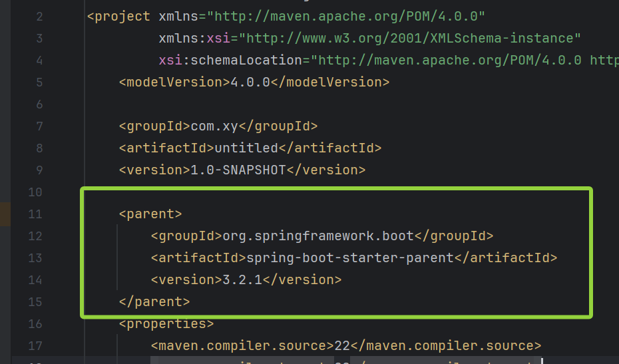The height and width of the screenshot is (364, 619).
Task: Click the horizontal scrollbar at the bottom
Action: [346, 360]
